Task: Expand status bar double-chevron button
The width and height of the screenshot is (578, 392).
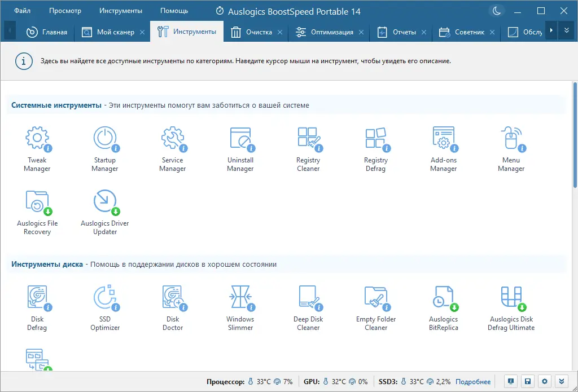Action: click(x=561, y=381)
